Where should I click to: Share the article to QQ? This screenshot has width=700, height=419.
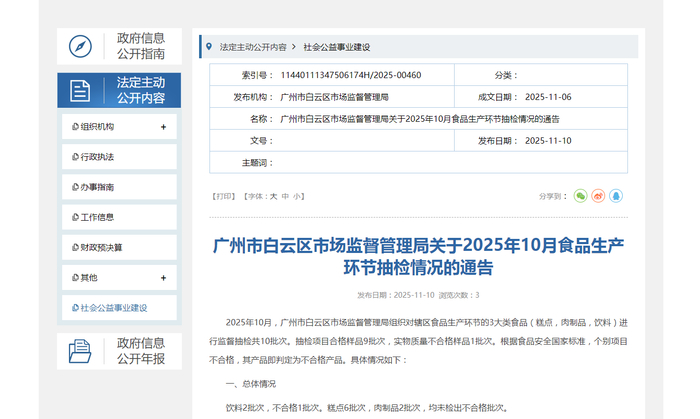tap(617, 197)
